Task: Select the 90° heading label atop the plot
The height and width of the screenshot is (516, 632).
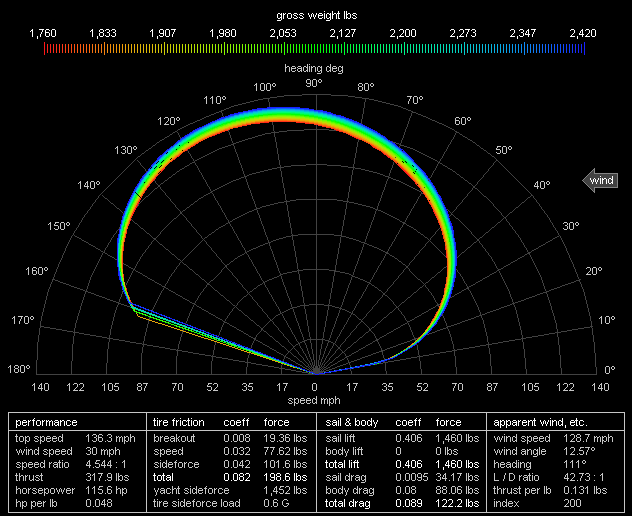Action: pyautogui.click(x=314, y=83)
